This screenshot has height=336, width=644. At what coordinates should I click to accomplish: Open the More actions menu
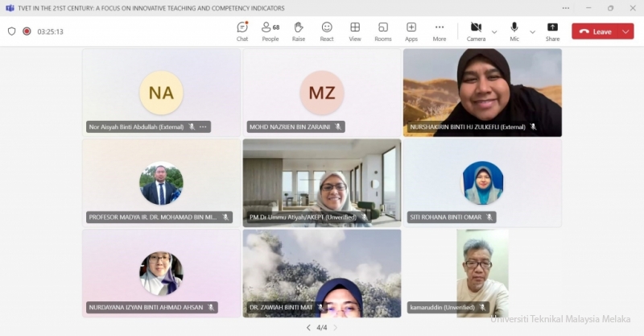tap(440, 31)
